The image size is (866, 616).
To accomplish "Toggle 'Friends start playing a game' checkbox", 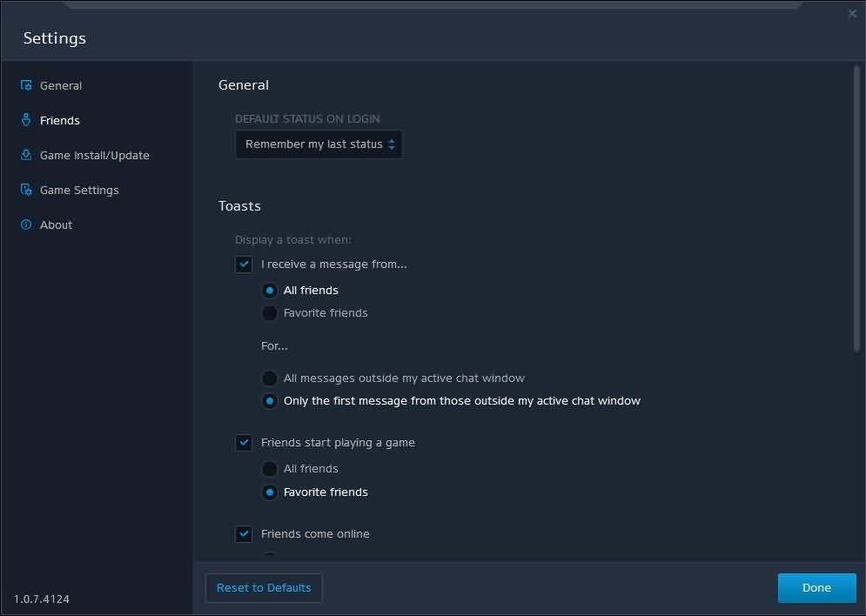I will (244, 443).
